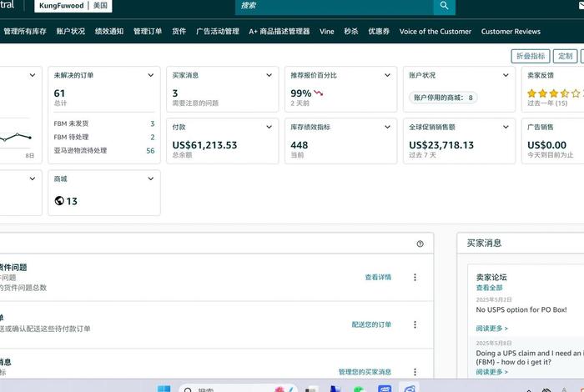The image size is (584, 392).
Task: Click FBM 待处理 count 2
Action: click(x=153, y=138)
